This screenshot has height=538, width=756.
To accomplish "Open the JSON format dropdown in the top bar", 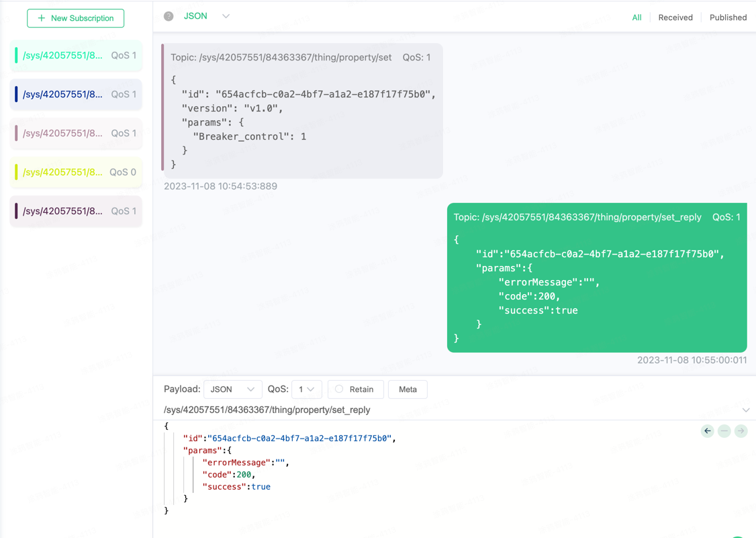I will (226, 16).
